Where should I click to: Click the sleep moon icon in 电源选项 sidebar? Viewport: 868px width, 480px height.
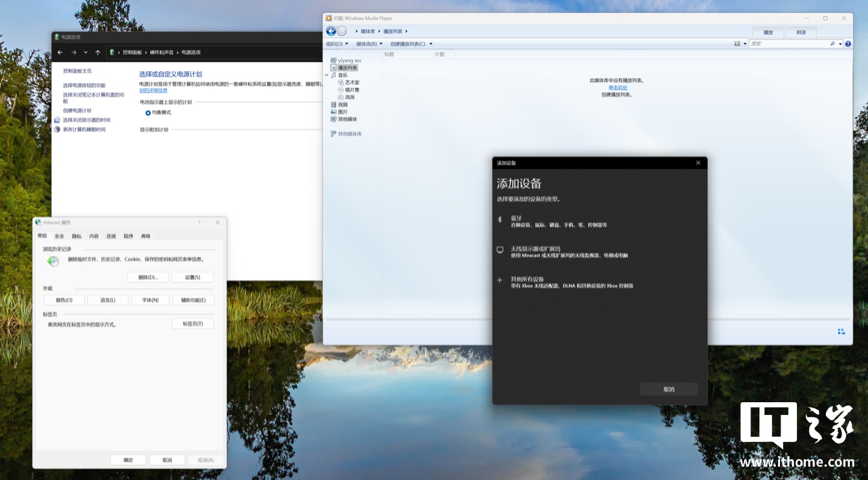coord(57,130)
